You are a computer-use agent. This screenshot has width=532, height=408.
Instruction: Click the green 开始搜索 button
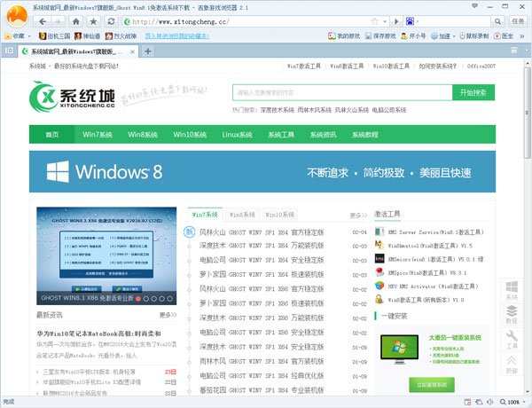[473, 92]
